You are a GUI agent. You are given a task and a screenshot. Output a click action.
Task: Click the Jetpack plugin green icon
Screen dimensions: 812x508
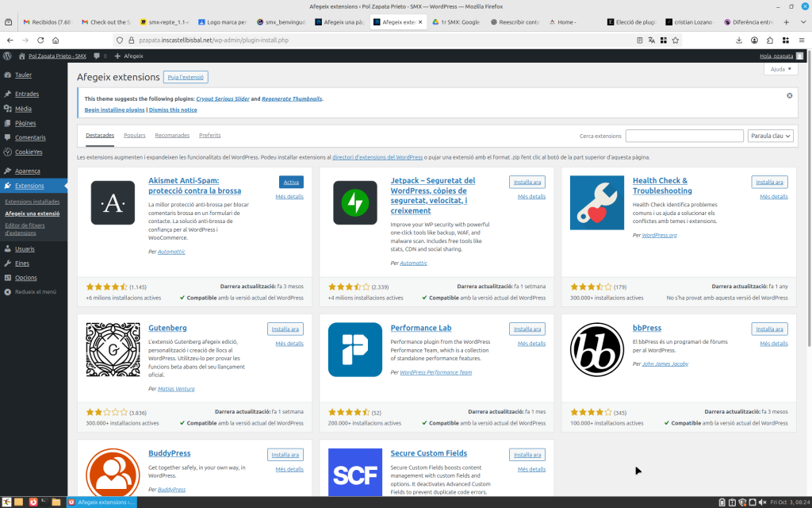coord(354,203)
